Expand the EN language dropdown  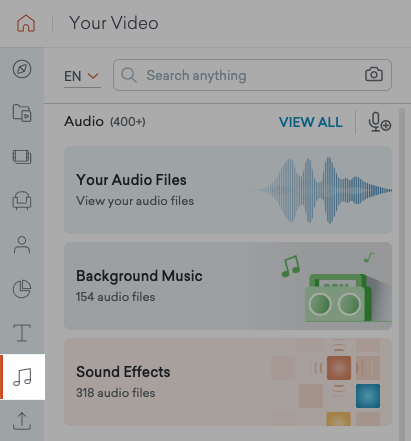pyautogui.click(x=82, y=76)
